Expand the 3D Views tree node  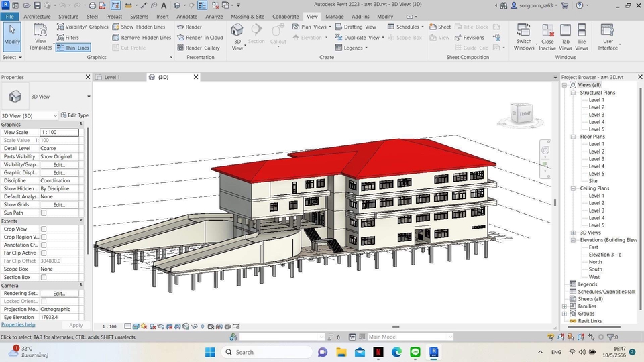tap(574, 233)
